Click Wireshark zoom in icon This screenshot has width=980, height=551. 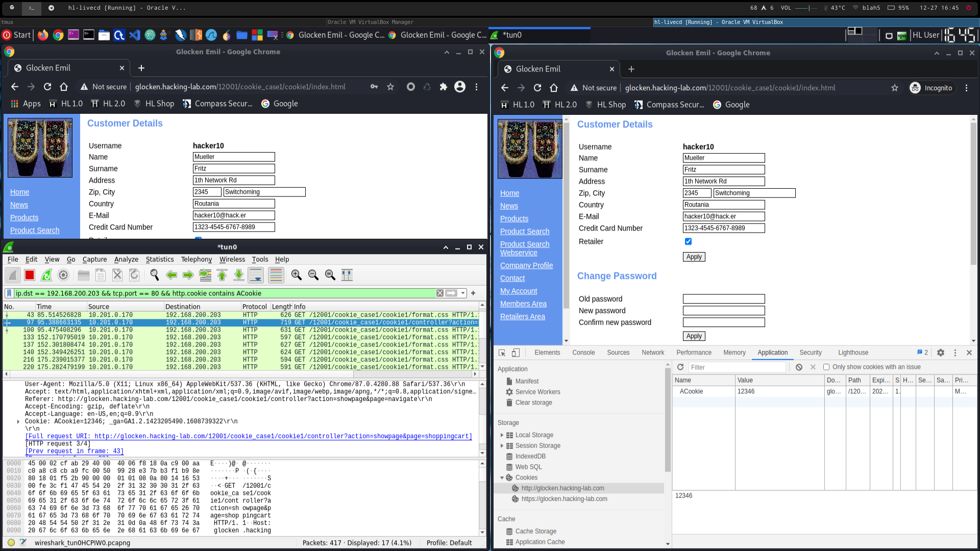[296, 275]
